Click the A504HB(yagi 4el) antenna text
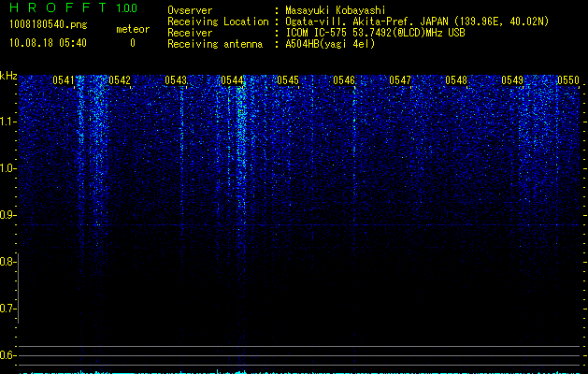Image resolution: width=588 pixels, height=374 pixels. click(x=330, y=44)
